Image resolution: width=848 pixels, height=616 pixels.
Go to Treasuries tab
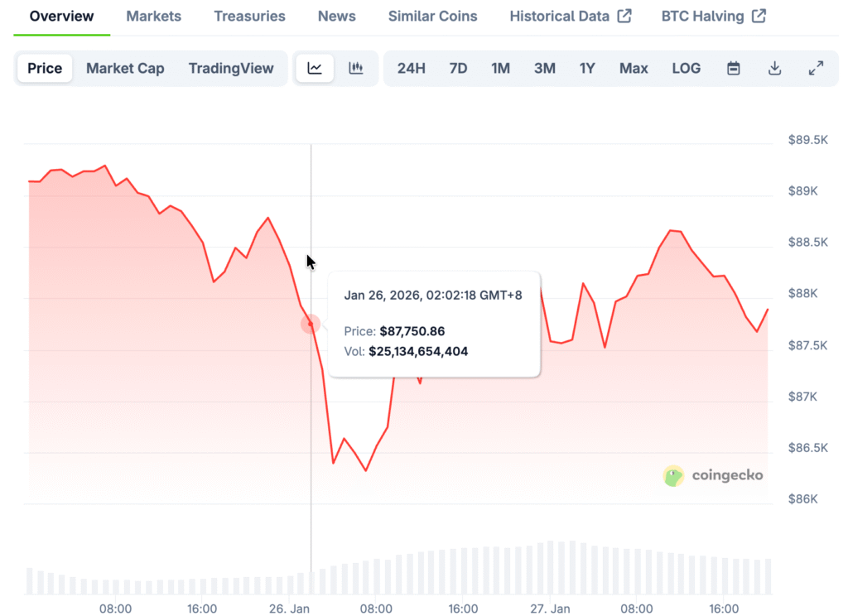pos(249,16)
